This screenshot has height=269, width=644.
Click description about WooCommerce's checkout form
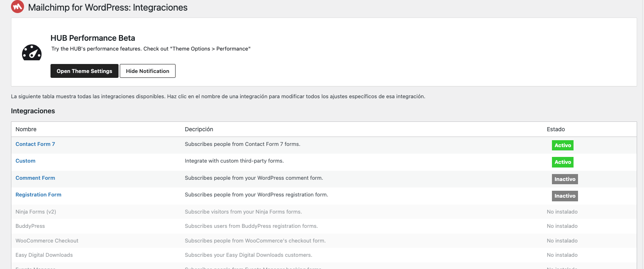pyautogui.click(x=255, y=241)
